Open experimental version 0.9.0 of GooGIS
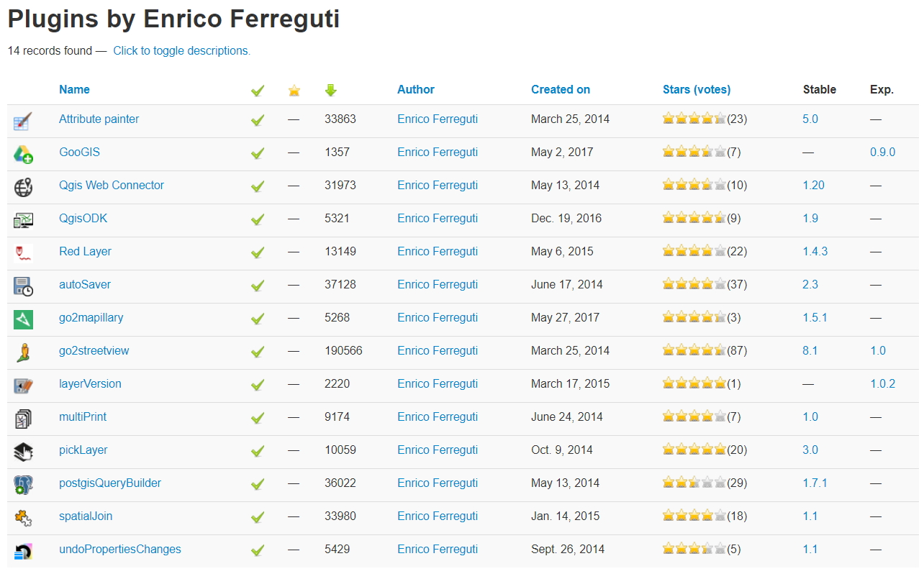The image size is (924, 574). click(x=882, y=152)
